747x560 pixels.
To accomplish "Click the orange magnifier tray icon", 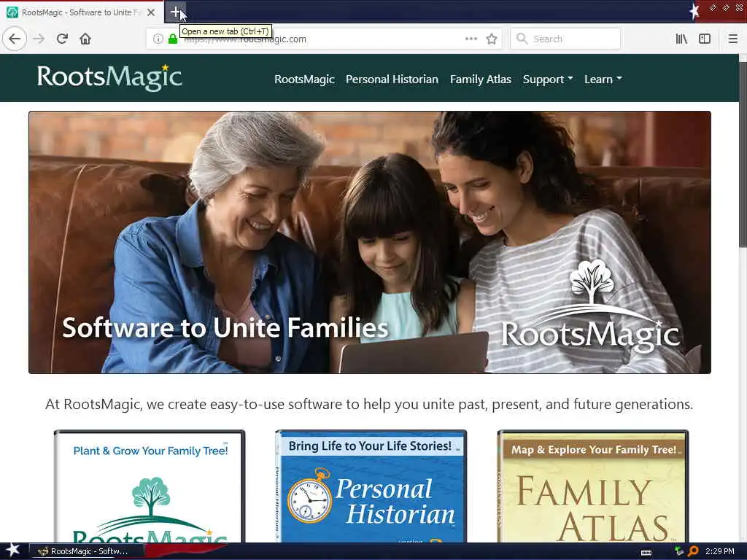I will (693, 551).
